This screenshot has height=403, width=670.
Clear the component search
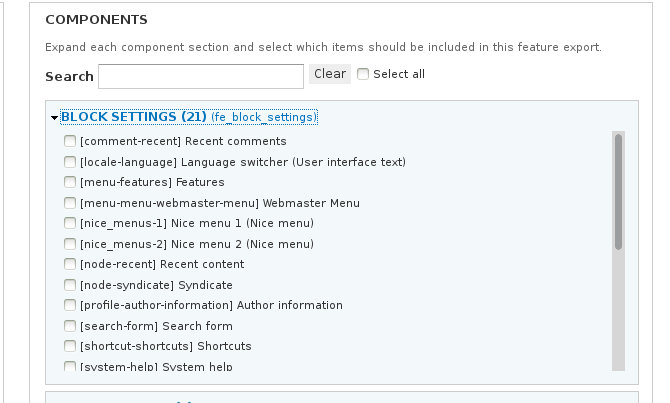[330, 74]
